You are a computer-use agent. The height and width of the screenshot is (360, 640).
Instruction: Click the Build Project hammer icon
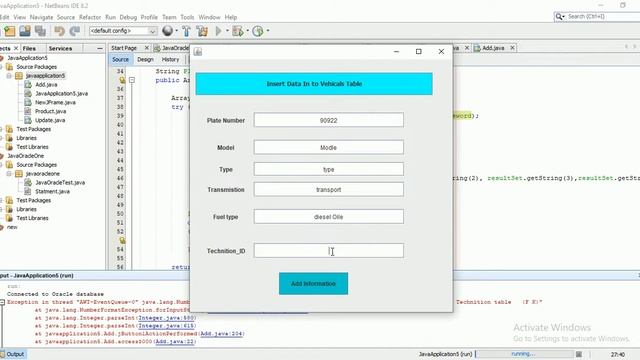(187, 31)
